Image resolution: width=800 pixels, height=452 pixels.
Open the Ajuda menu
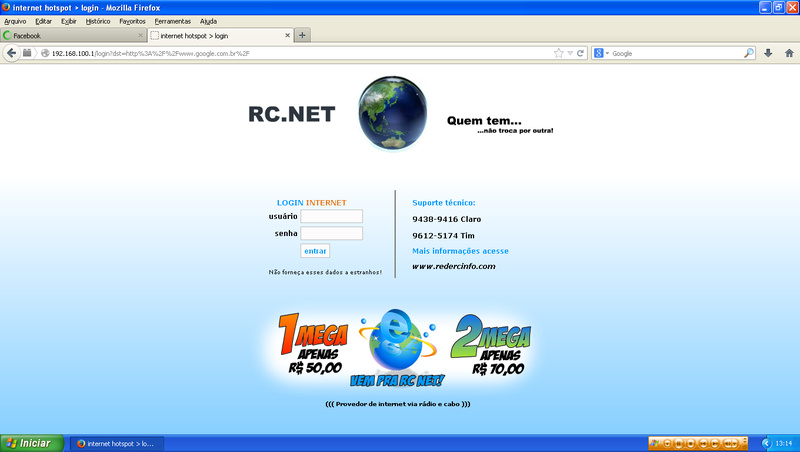tap(208, 21)
